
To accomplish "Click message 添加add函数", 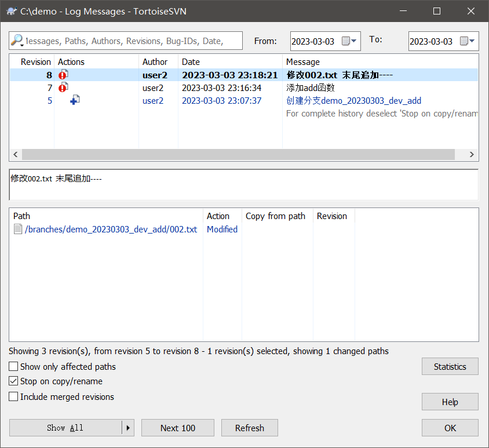I will tap(311, 88).
